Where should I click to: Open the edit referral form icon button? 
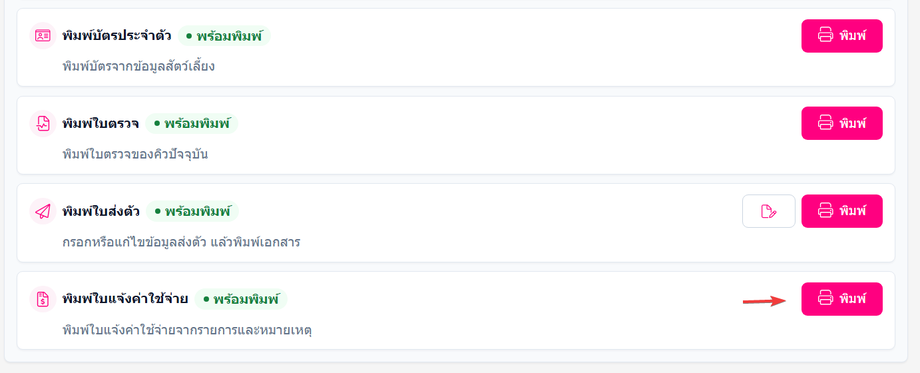tap(769, 211)
